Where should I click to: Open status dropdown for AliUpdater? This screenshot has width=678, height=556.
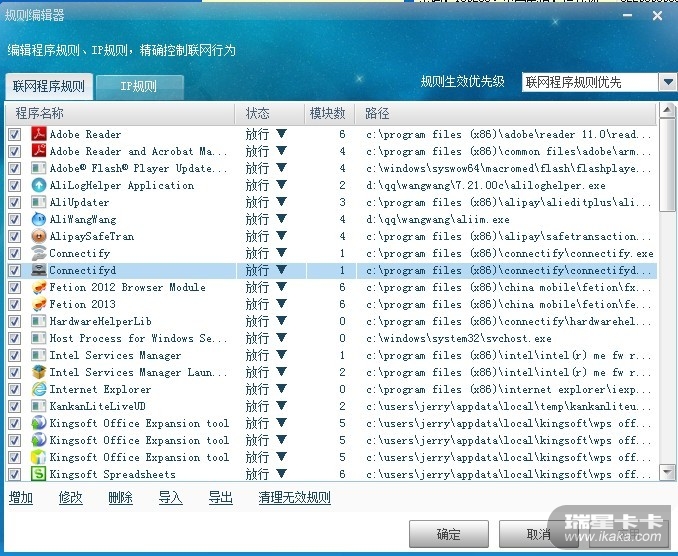[281, 201]
